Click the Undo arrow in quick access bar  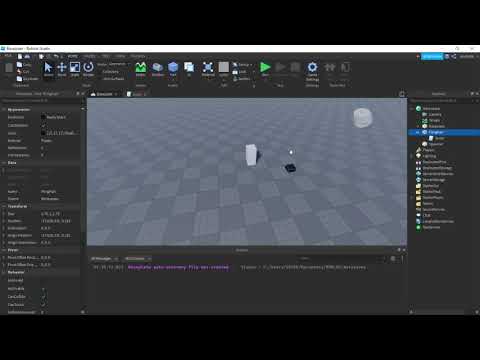[56, 56]
